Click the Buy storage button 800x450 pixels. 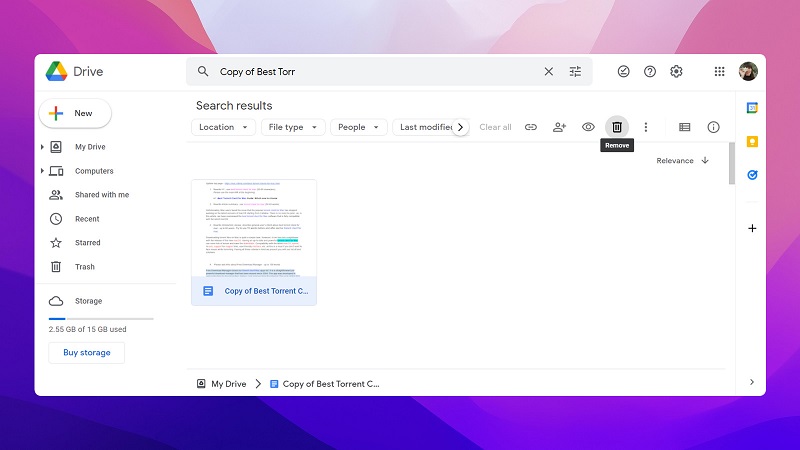click(x=87, y=353)
